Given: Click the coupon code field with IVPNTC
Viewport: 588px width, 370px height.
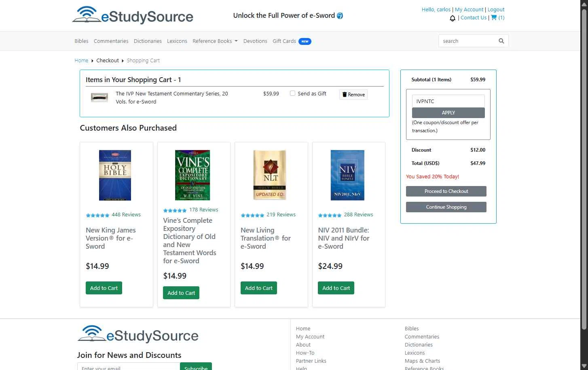Looking at the screenshot, I should tap(448, 101).
